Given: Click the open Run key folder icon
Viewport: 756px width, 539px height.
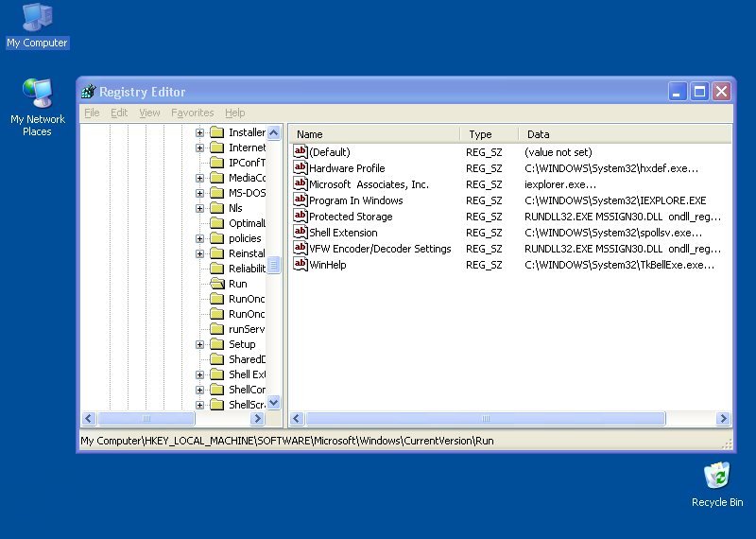Looking at the screenshot, I should pyautogui.click(x=217, y=284).
